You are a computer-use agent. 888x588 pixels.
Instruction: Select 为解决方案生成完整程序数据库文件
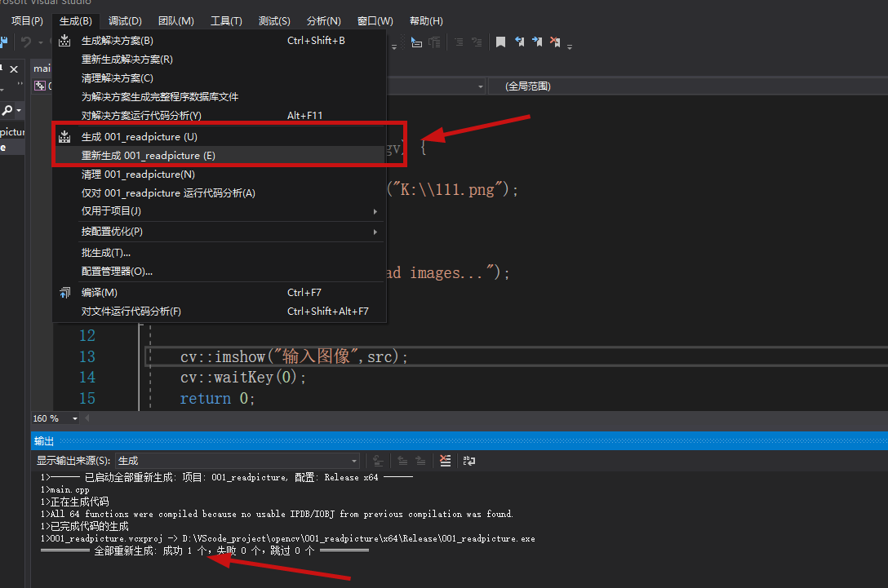(x=220, y=97)
